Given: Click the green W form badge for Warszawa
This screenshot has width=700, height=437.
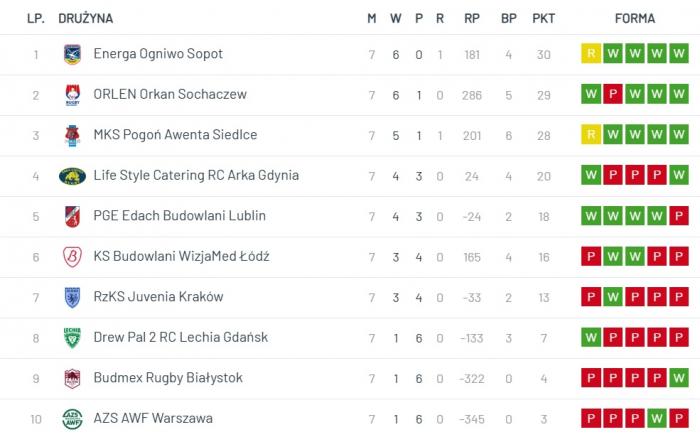Looking at the screenshot, I should (657, 419).
